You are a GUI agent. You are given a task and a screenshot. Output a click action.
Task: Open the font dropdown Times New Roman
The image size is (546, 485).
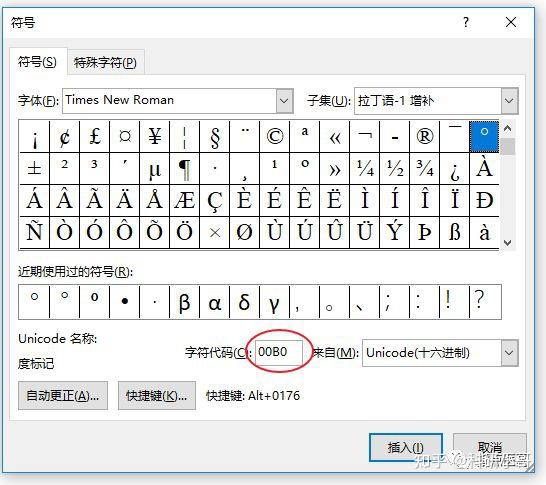[x=284, y=101]
